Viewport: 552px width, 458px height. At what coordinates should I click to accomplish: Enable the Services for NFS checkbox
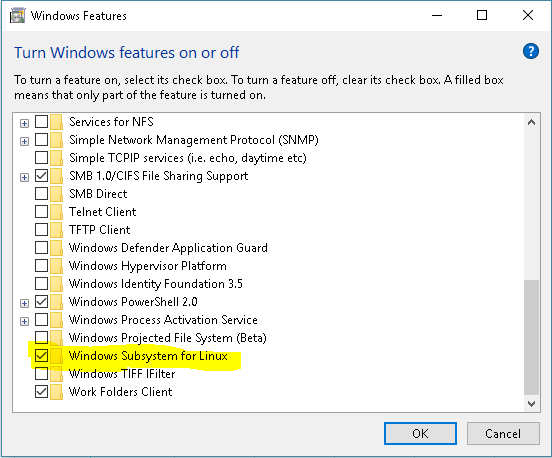tap(42, 122)
